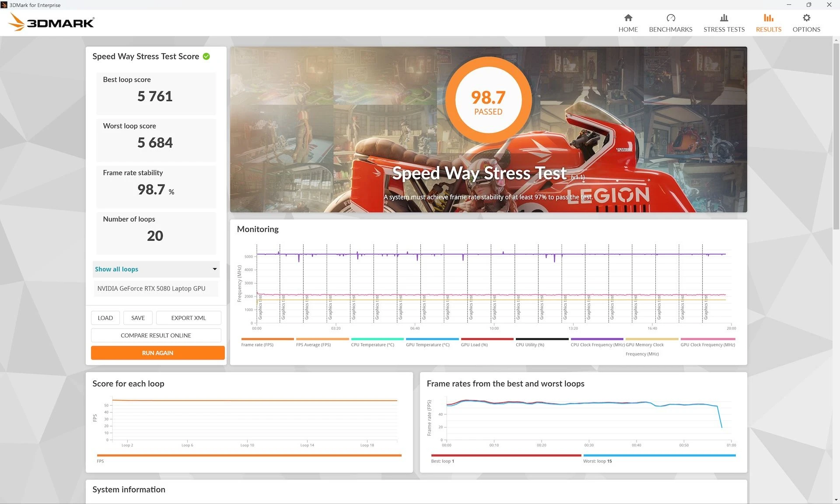
Task: Click the 10:00 mark on monitoring chart
Action: point(494,328)
